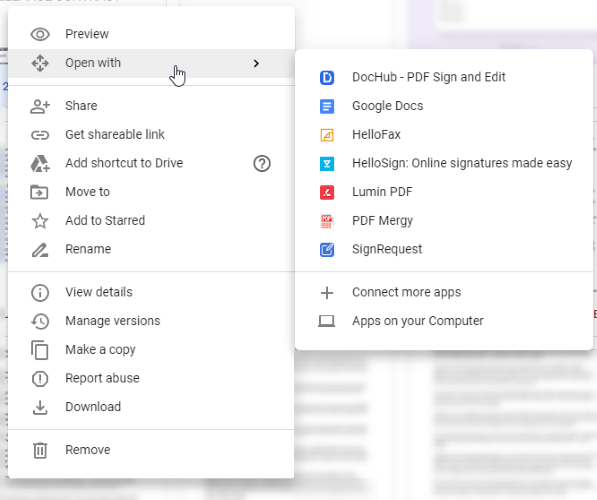Click the Rename pencil icon
Viewport: 597px width, 500px height.
point(40,249)
